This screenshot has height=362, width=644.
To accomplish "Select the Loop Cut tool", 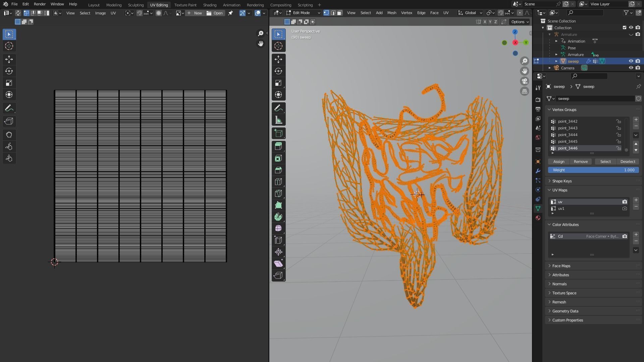I will click(x=278, y=182).
